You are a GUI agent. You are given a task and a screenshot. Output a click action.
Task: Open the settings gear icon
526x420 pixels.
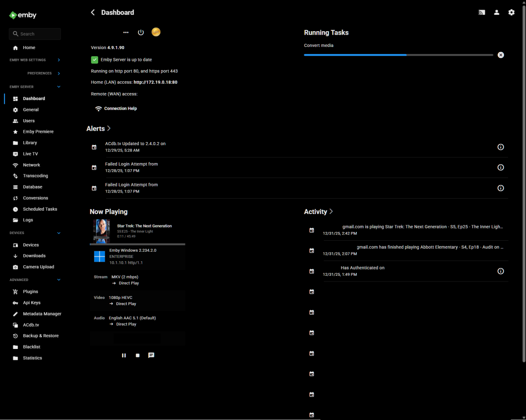512,13
